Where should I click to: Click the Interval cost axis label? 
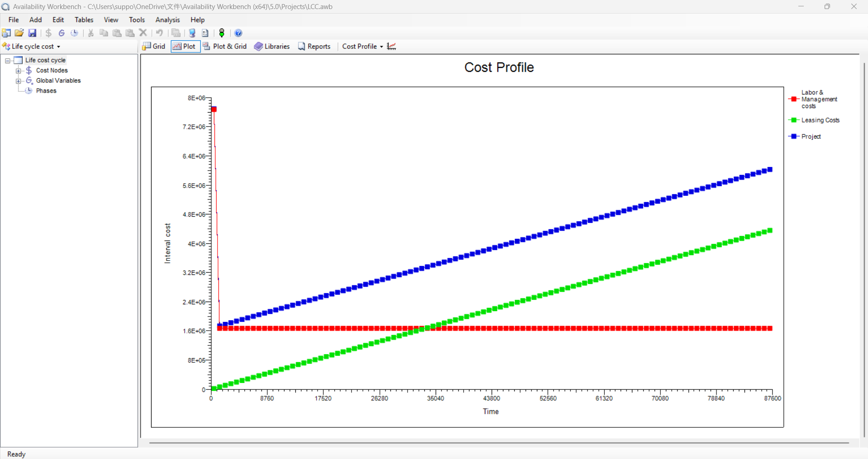168,243
